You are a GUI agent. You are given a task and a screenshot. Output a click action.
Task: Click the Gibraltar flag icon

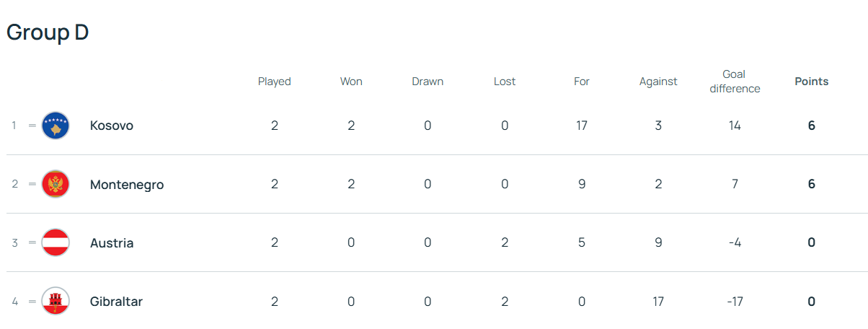coord(56,302)
